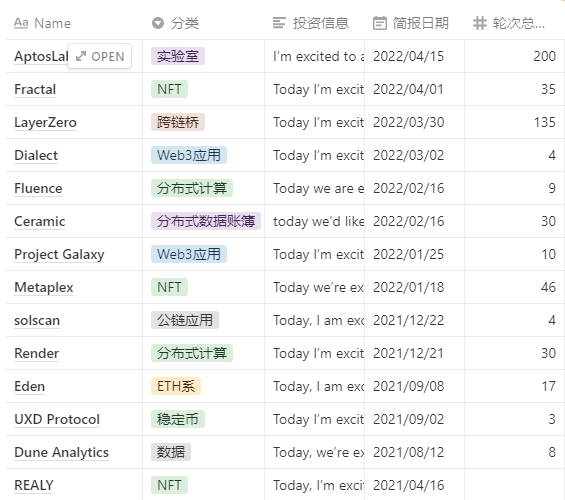Click the 200 value on AptosLab row
This screenshot has width=565, height=500.
pyautogui.click(x=545, y=56)
